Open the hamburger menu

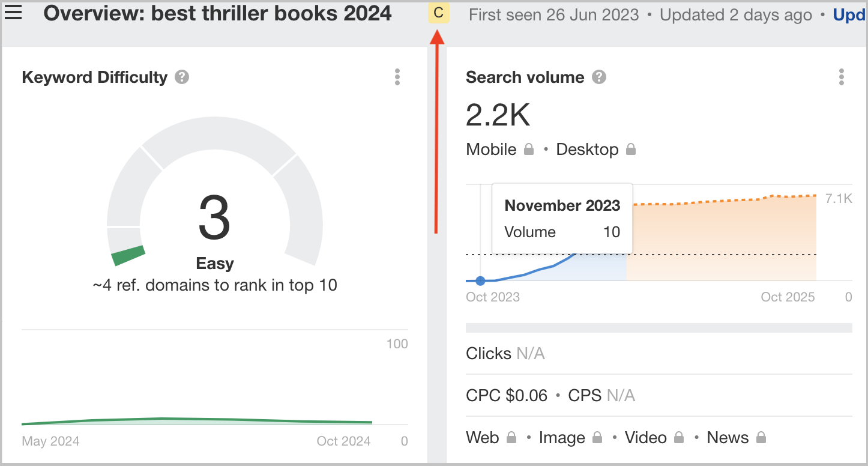click(x=13, y=13)
